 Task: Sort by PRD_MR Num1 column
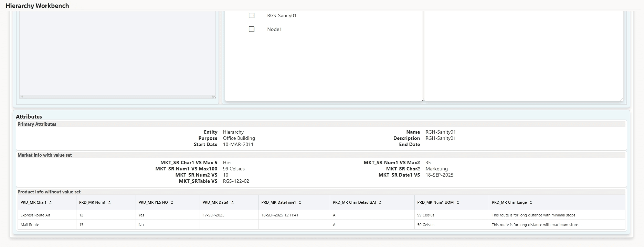pos(109,203)
